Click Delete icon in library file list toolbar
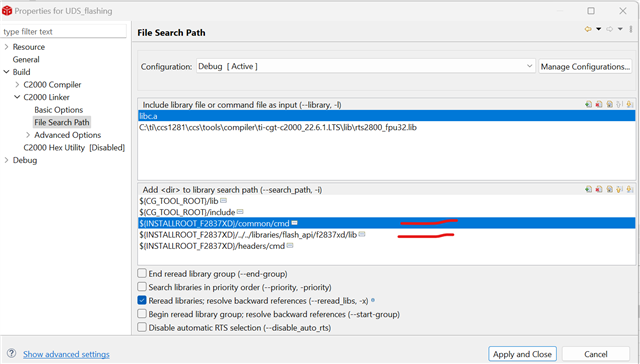Viewport: 640px width, 364px height. (599, 104)
